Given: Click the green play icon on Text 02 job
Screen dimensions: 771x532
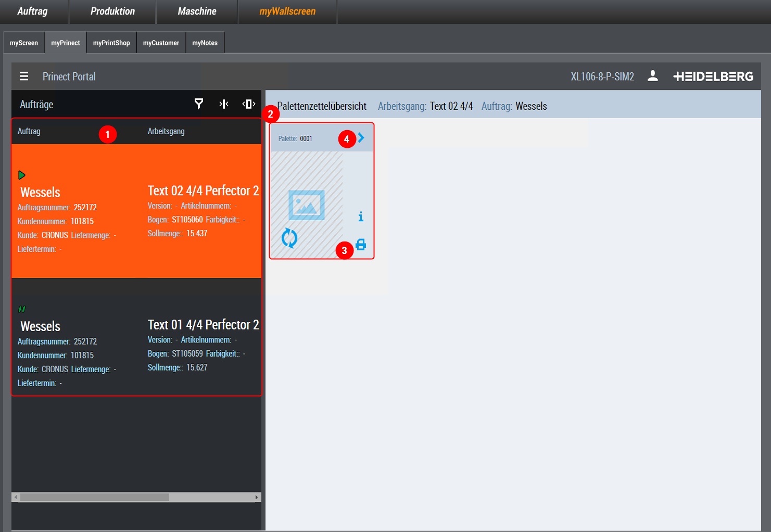Looking at the screenshot, I should coord(22,175).
